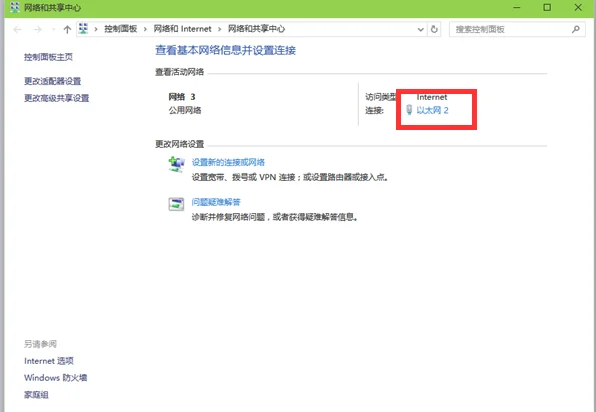Image resolution: width=596 pixels, height=412 pixels.
Task: Open the address bar history dropdown
Action: (420, 29)
